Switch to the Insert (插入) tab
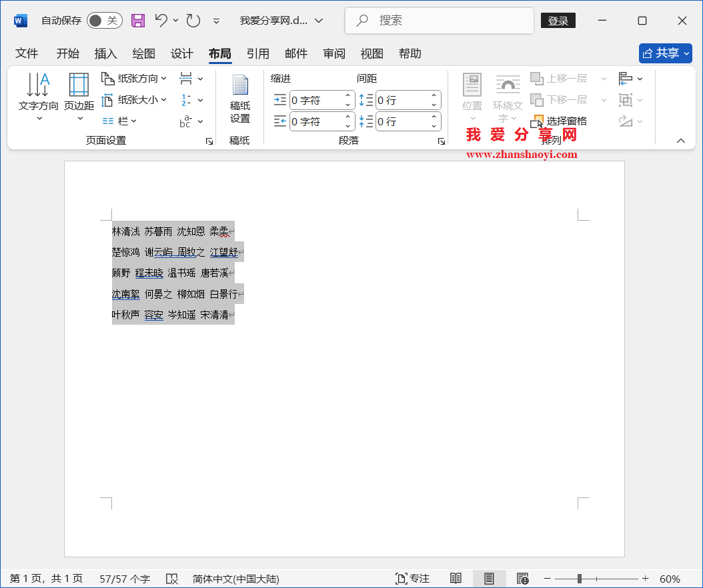This screenshot has width=703, height=588. (106, 54)
